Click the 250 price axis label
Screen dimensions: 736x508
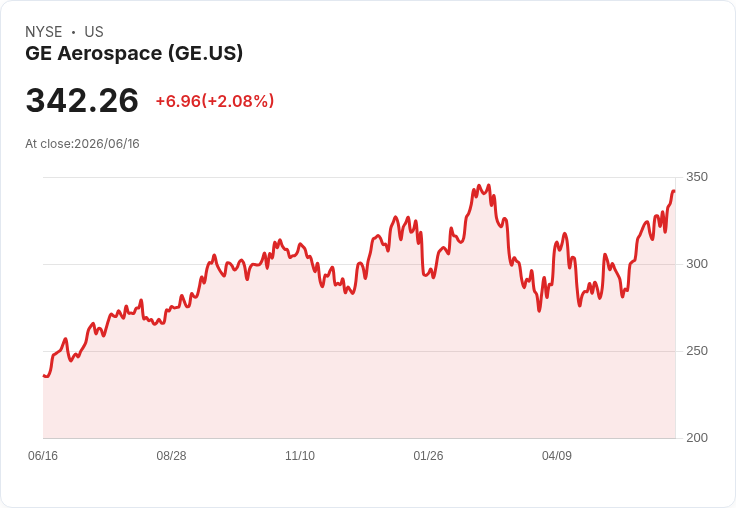tap(697, 351)
